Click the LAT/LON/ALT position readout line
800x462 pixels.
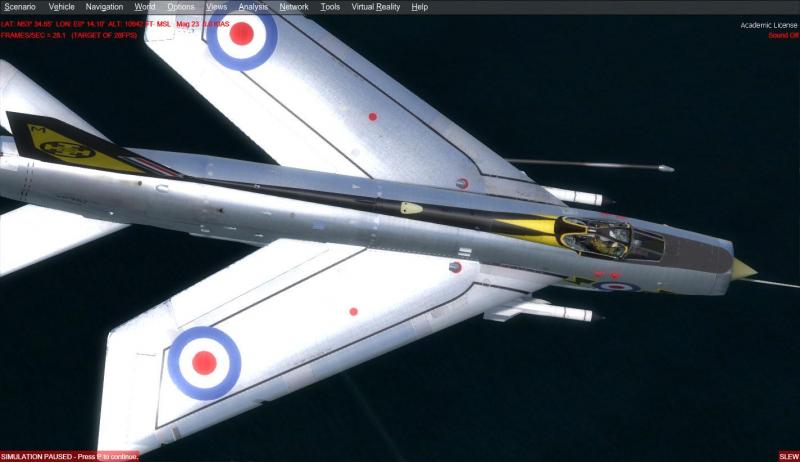(x=115, y=24)
